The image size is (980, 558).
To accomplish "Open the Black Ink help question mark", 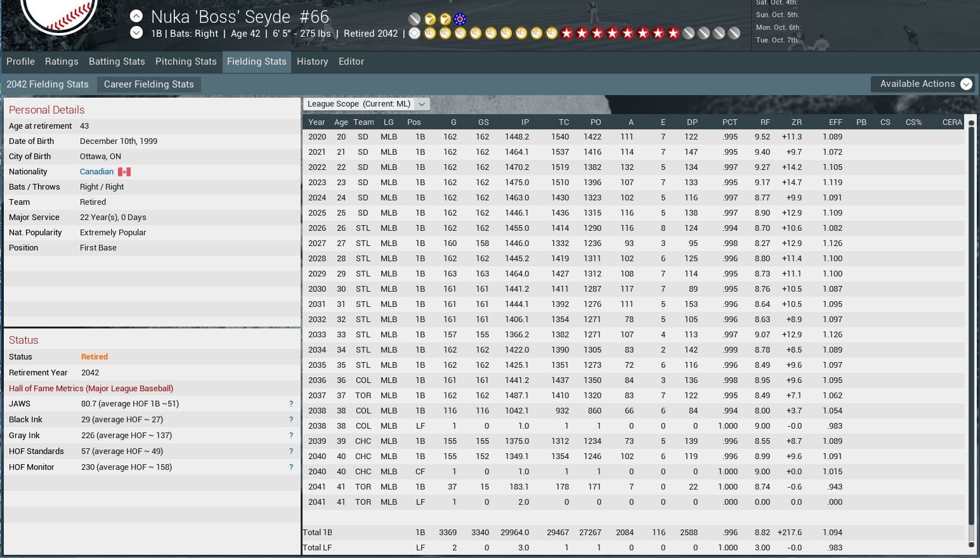I will coord(291,420).
